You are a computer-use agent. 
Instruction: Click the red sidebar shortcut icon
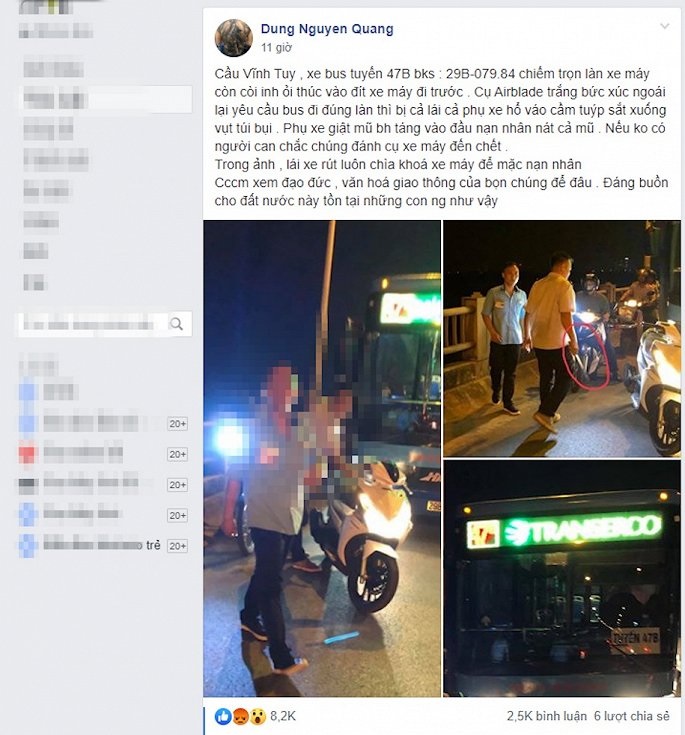(28, 454)
